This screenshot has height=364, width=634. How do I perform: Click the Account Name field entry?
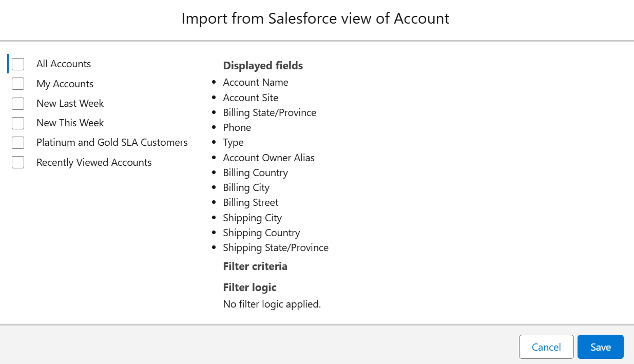255,82
